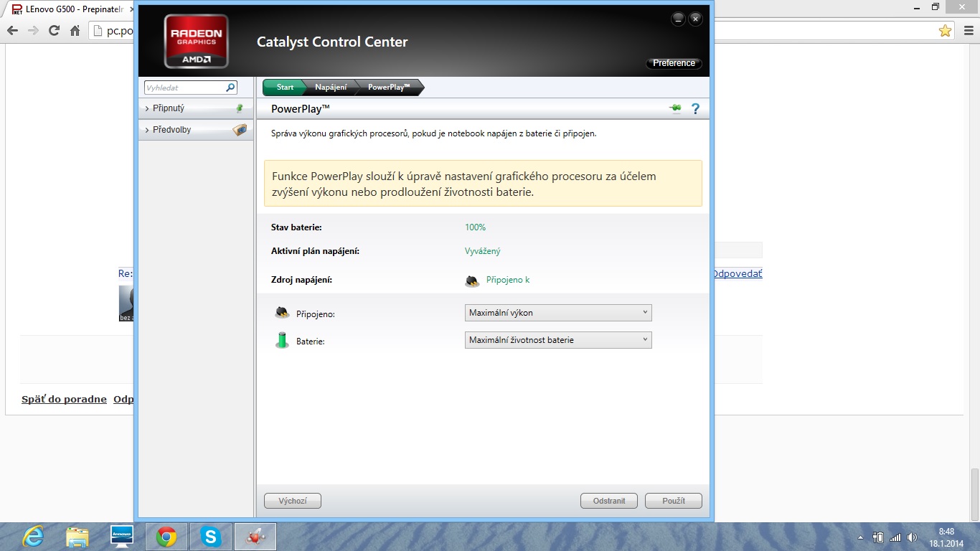Screen dimensions: 980x551
Task: Click the Výchozí button
Action: pos(293,501)
